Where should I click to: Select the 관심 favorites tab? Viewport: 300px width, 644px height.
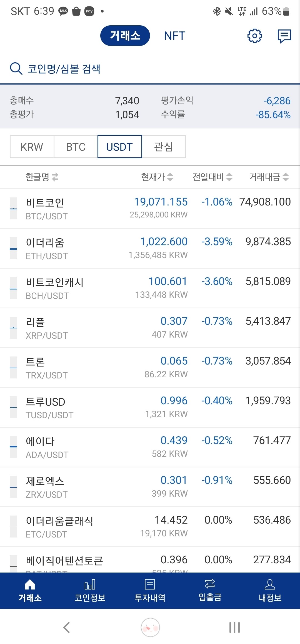click(164, 147)
